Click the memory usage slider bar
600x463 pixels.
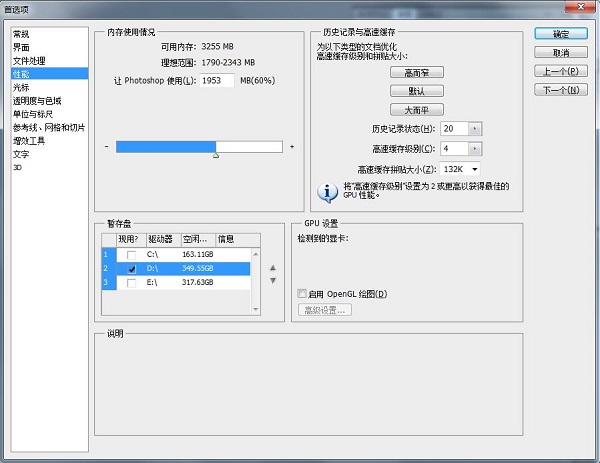(x=199, y=147)
